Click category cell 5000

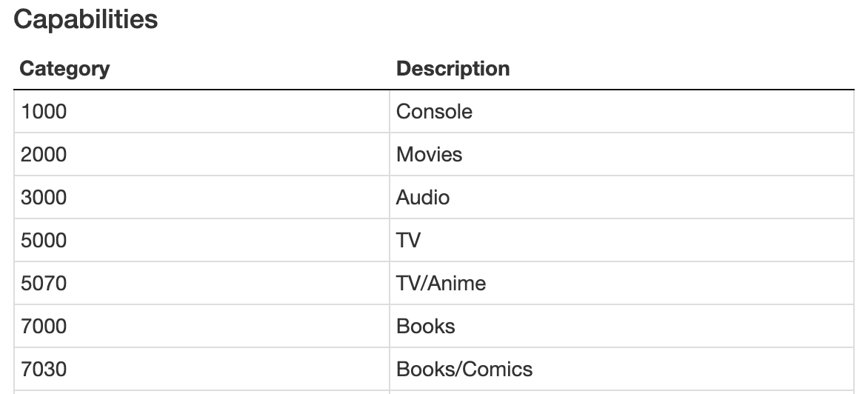click(201, 240)
